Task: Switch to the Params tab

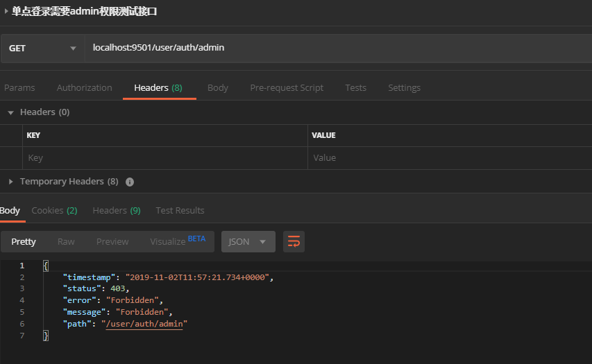Action: 19,87
